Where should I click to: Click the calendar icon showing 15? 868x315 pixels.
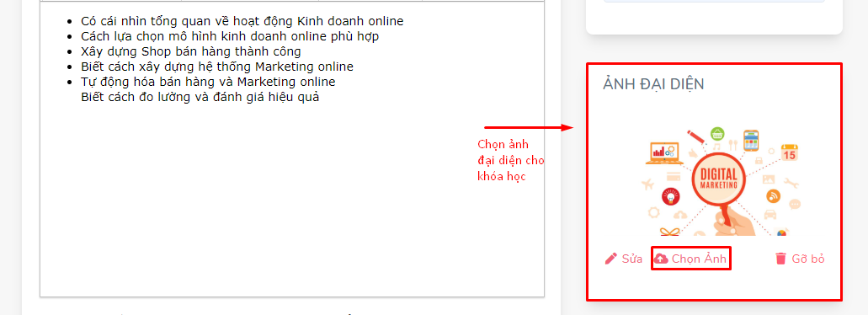[790, 152]
